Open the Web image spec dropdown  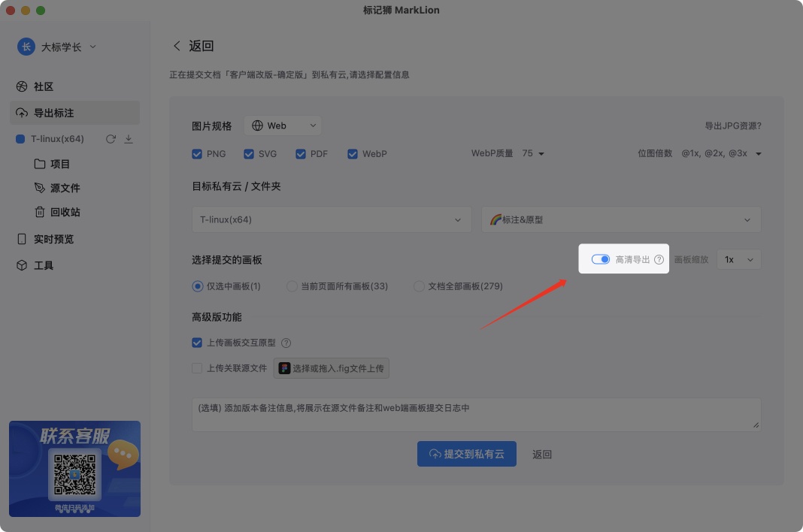pos(283,125)
